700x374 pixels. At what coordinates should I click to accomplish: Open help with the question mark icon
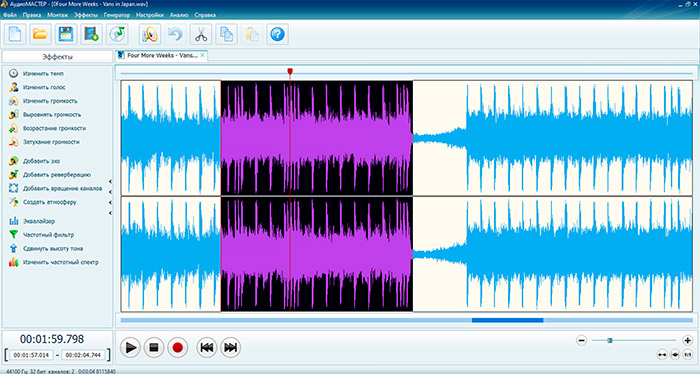277,34
